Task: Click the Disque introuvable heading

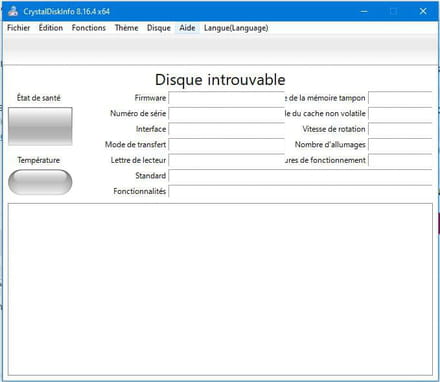Action: pos(220,80)
